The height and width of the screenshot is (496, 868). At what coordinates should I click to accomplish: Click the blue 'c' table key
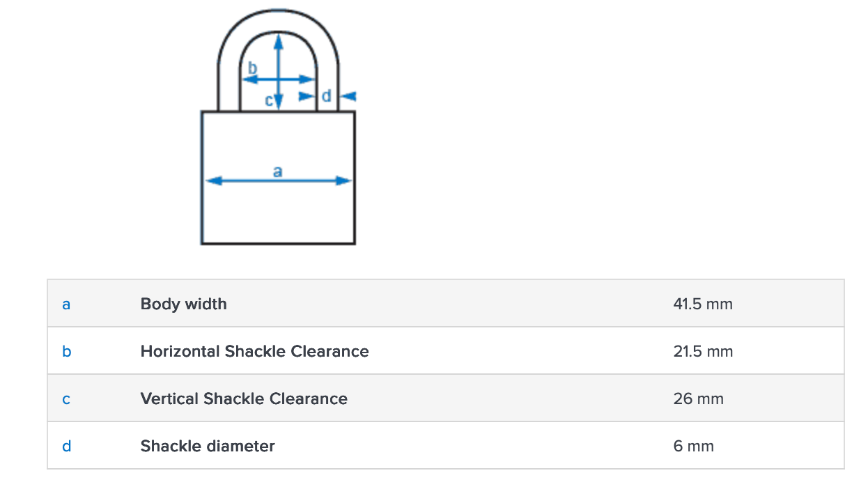66,399
